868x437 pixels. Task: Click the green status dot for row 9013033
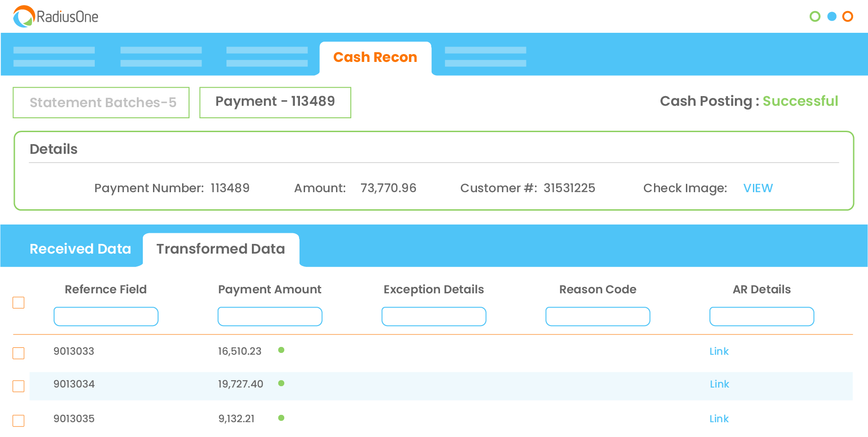point(281,351)
